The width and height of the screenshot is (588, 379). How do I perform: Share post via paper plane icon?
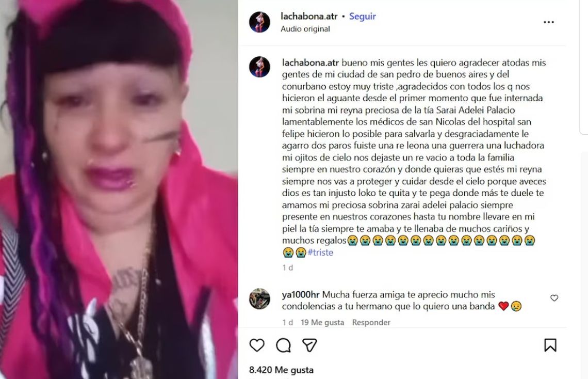pyautogui.click(x=310, y=345)
